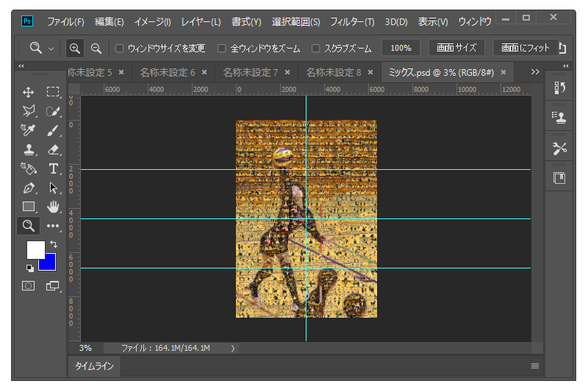
Task: Select the Eraser tool
Action: (53, 150)
